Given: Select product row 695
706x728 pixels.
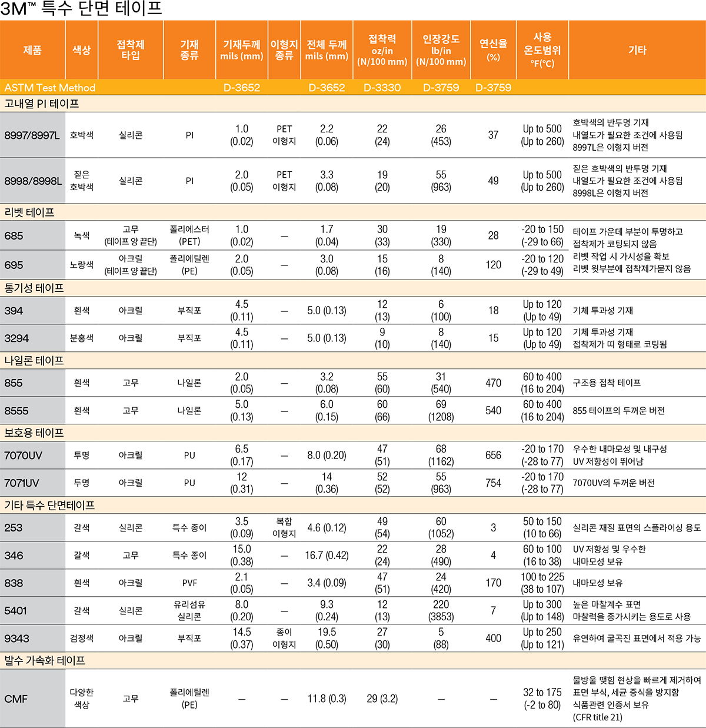Looking at the screenshot, I should [14, 265].
